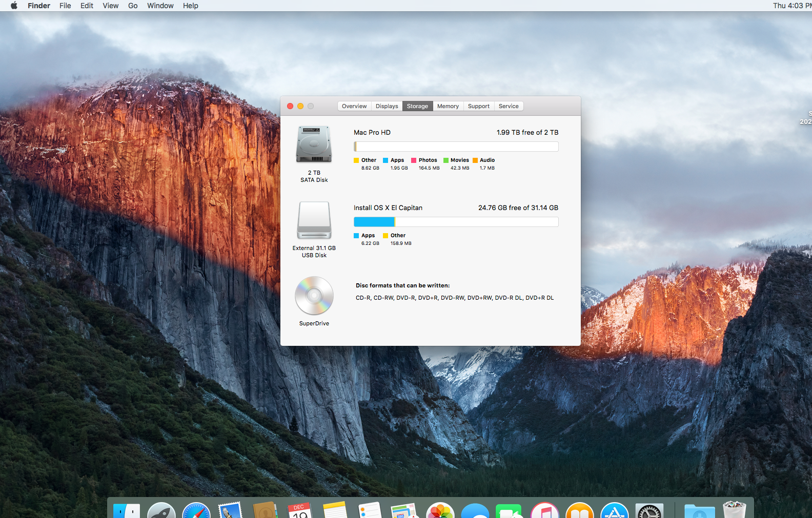Click the "External 31.1 GB USB Disk" label
The height and width of the screenshot is (518, 812).
[314, 252]
